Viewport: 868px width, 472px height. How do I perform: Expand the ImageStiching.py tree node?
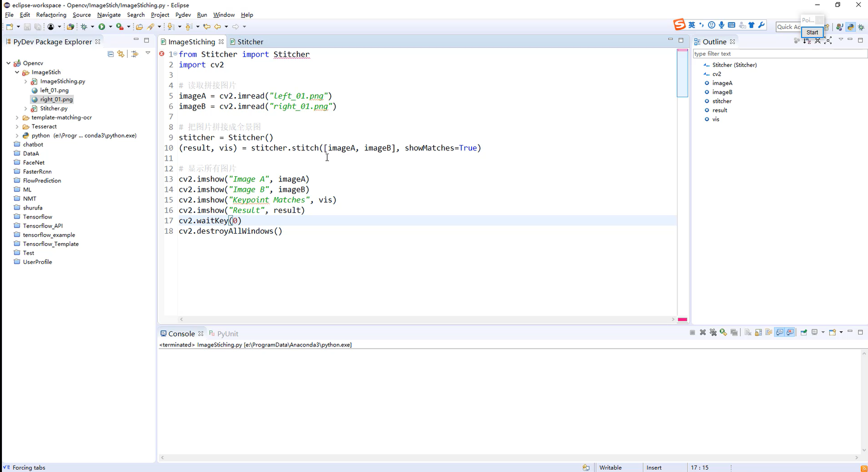coord(26,82)
